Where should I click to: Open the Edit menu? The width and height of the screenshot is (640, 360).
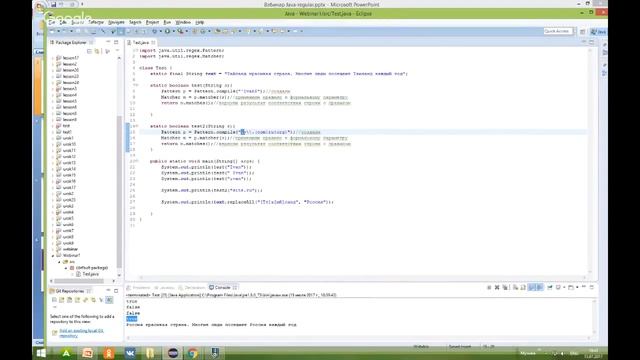tap(63, 22)
